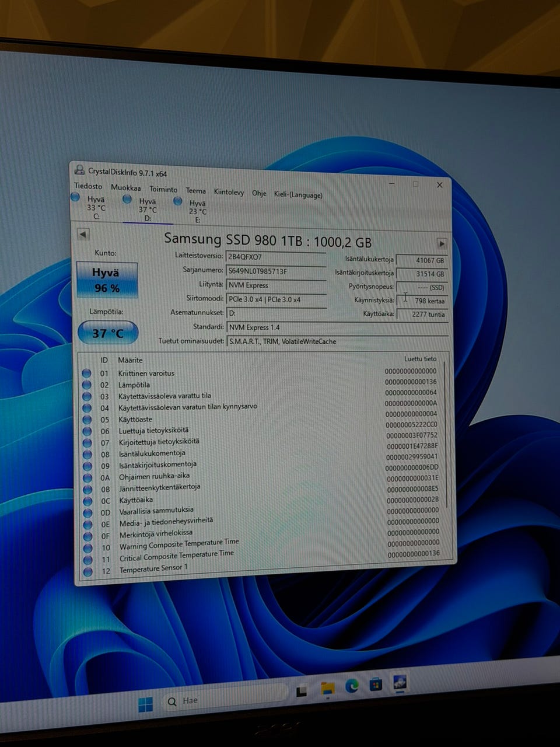Close the CrystalDiskInfo window
560x747 pixels.
click(439, 185)
